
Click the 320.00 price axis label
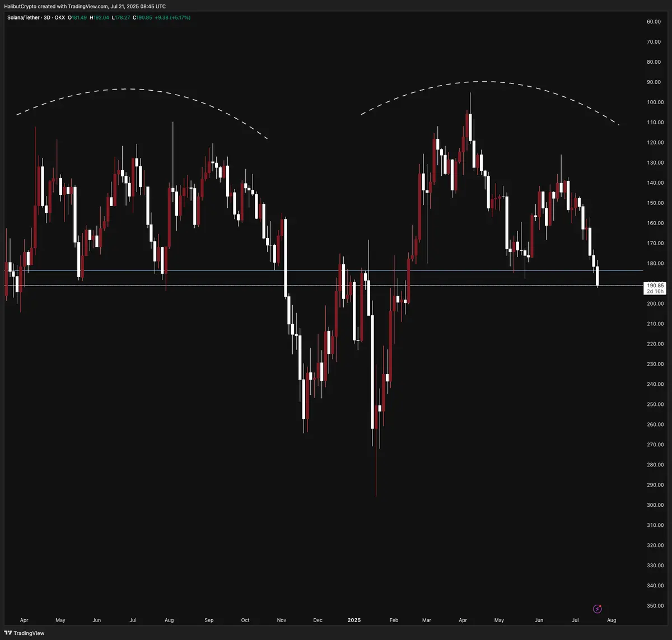click(655, 545)
